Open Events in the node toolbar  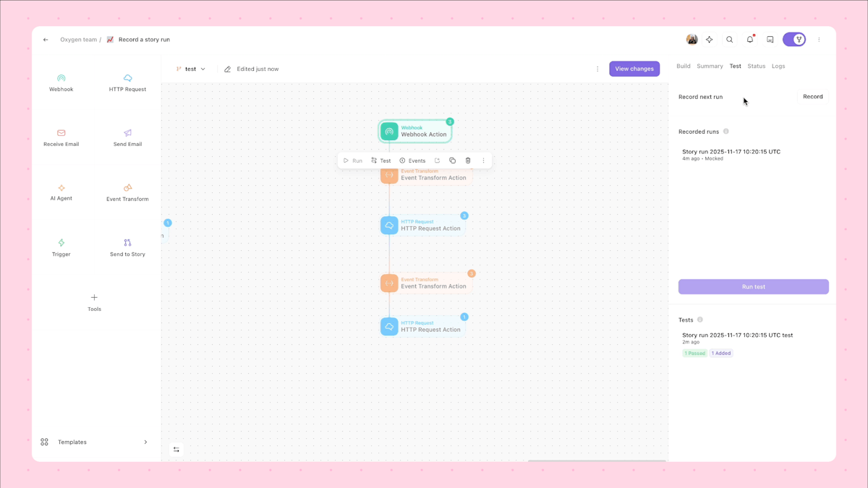tap(412, 160)
